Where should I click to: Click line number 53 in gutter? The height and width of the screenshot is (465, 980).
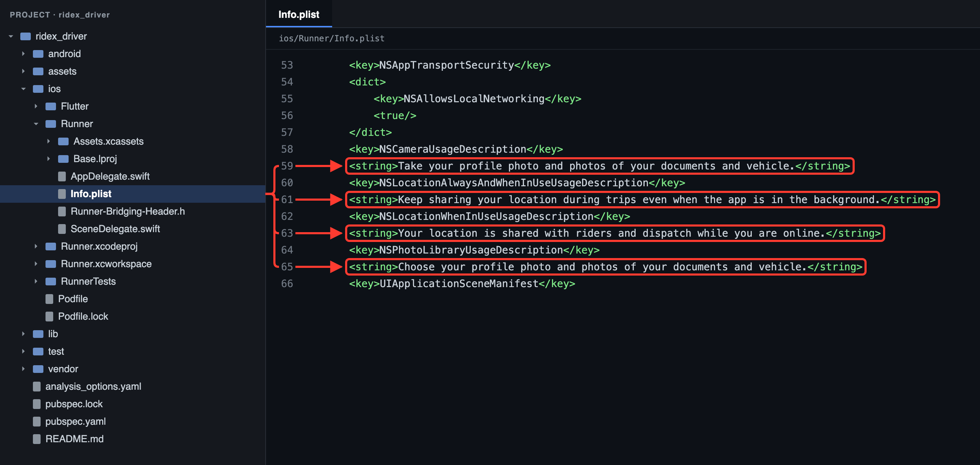tap(287, 65)
